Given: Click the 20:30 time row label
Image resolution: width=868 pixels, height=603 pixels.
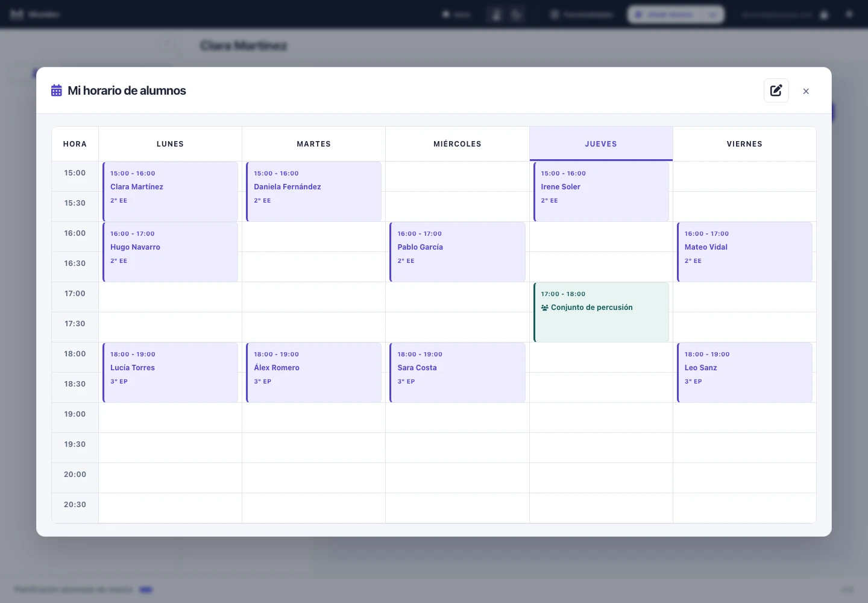Looking at the screenshot, I should click(x=75, y=505).
